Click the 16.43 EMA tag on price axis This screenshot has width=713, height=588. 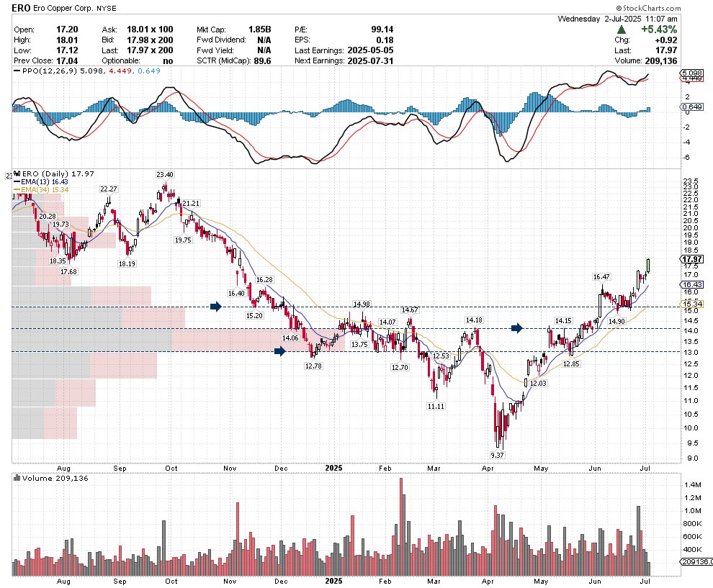click(692, 284)
